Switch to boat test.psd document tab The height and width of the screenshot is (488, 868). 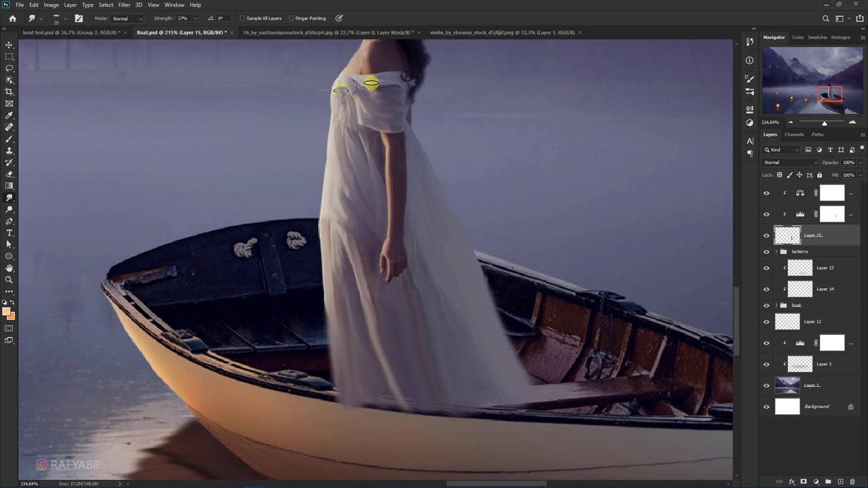(71, 33)
